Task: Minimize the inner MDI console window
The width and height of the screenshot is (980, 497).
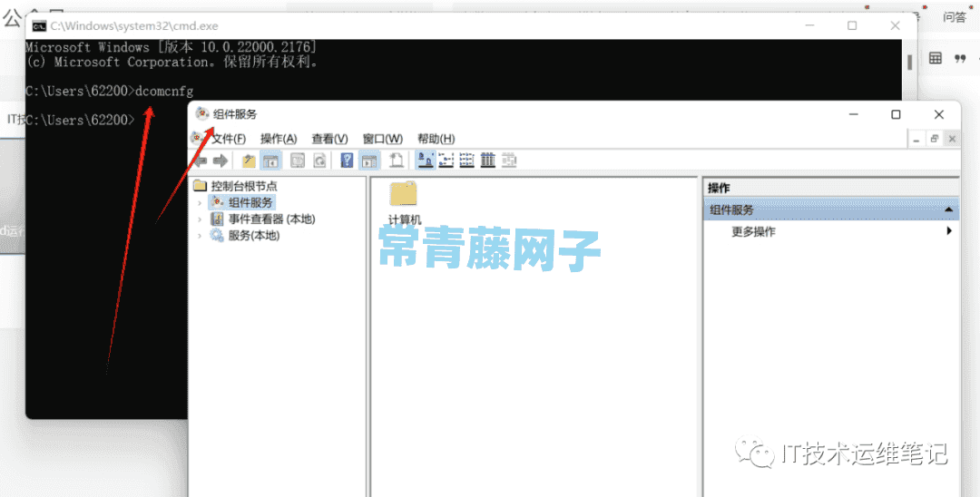Action: (916, 139)
